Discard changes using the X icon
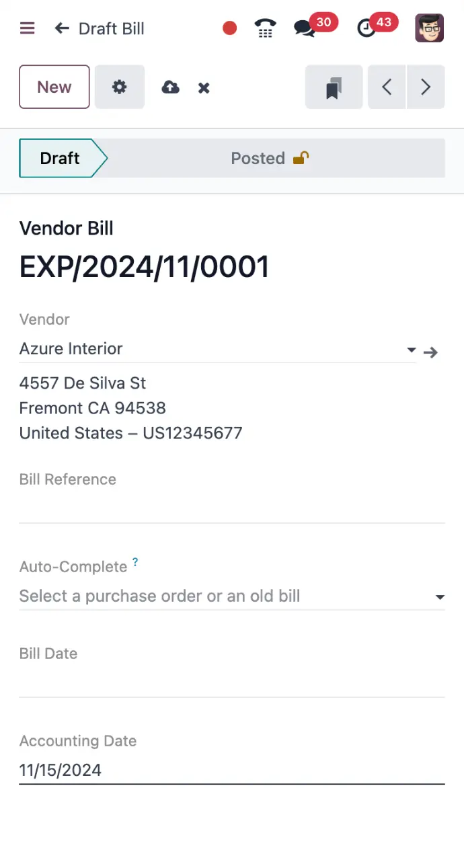The width and height of the screenshot is (464, 868). coord(204,87)
